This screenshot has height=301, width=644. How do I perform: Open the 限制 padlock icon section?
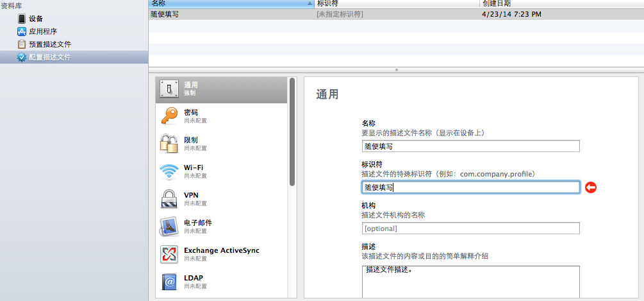pos(169,144)
